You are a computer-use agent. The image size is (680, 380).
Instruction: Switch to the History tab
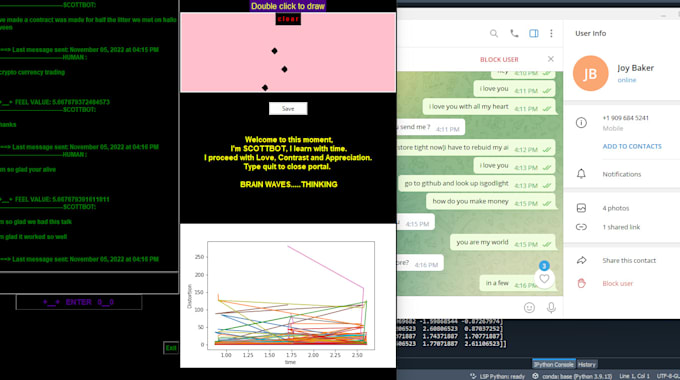pos(587,364)
